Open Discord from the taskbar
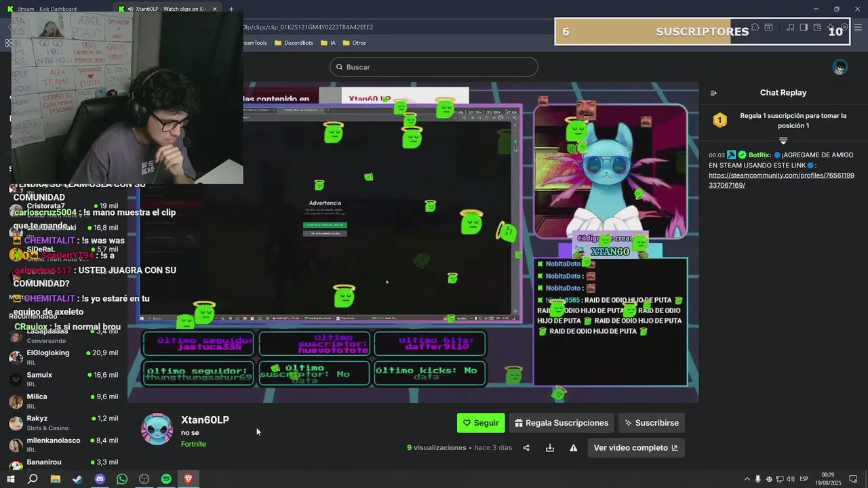The width and height of the screenshot is (868, 488). (x=100, y=479)
